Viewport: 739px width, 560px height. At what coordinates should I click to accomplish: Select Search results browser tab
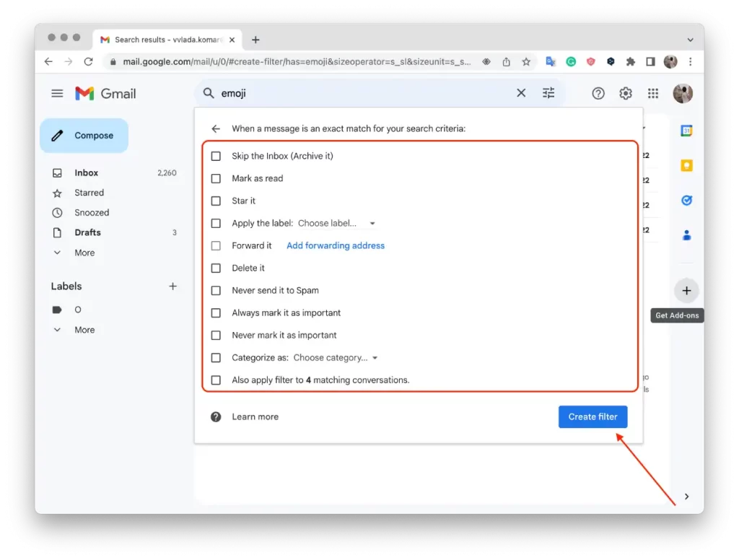167,40
